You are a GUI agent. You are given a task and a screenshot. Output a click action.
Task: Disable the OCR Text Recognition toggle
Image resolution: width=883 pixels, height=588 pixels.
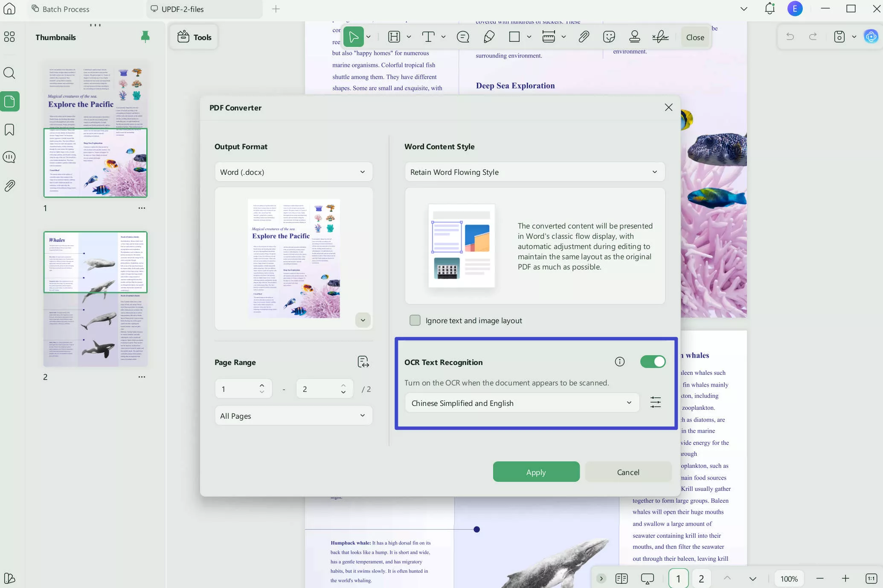(x=653, y=362)
